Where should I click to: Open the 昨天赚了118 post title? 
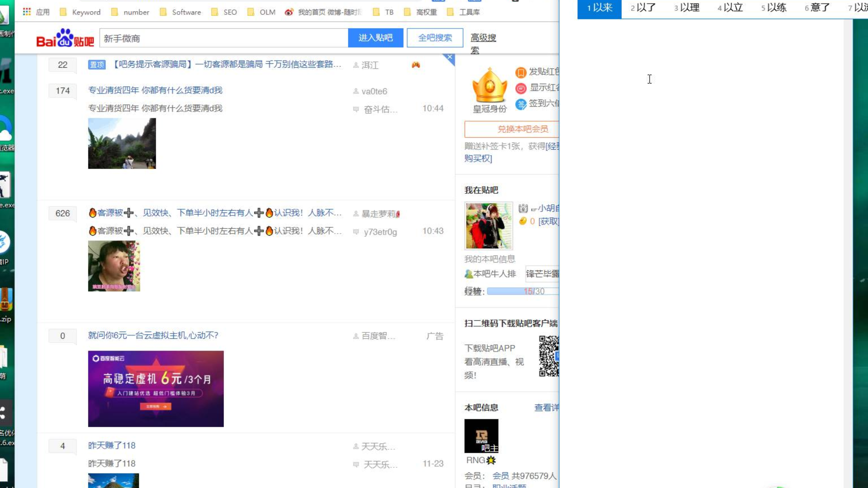tap(112, 446)
